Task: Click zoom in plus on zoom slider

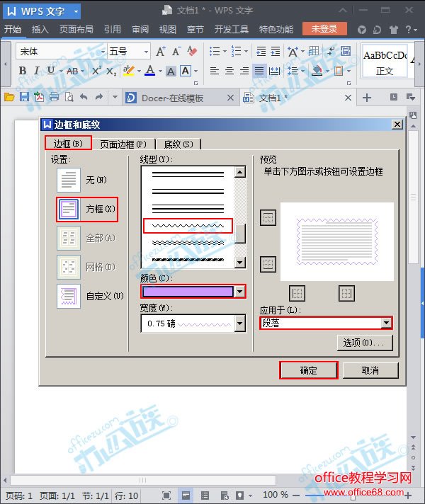Action: pos(408,496)
